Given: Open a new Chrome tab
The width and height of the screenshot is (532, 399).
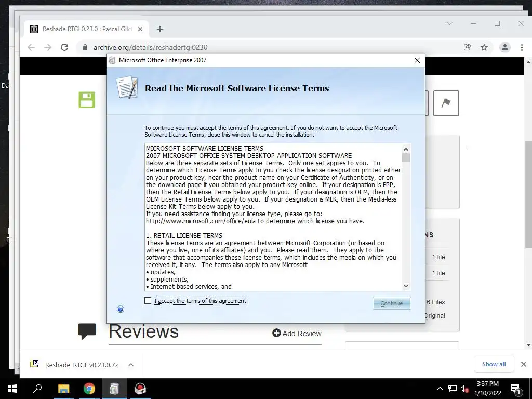Looking at the screenshot, I should click(x=160, y=29).
